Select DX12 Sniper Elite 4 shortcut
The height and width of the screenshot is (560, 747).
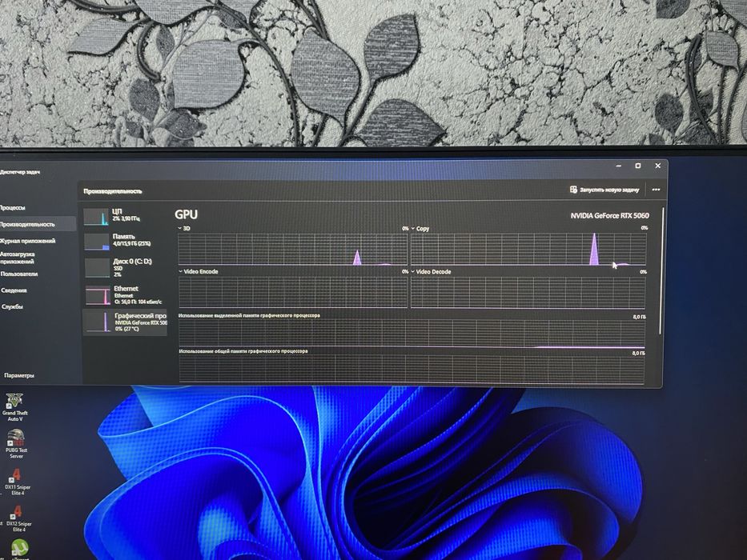coord(18,518)
